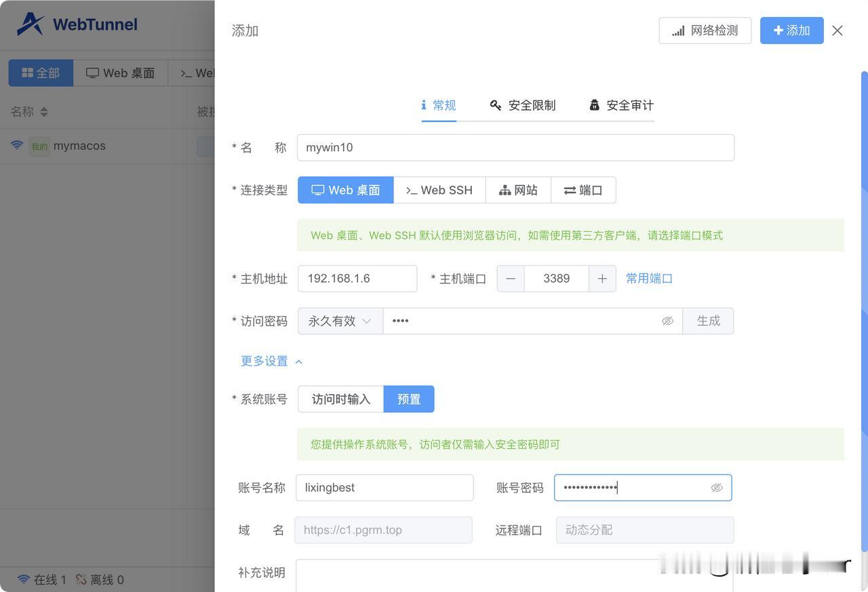
Task: Close the add dialog panel
Action: pyautogui.click(x=837, y=31)
